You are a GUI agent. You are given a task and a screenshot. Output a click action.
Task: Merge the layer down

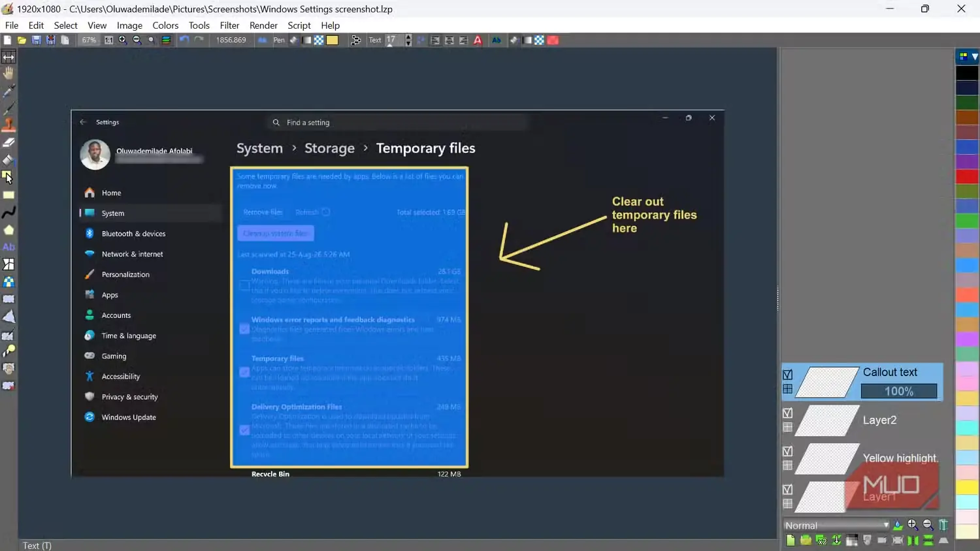[836, 541]
